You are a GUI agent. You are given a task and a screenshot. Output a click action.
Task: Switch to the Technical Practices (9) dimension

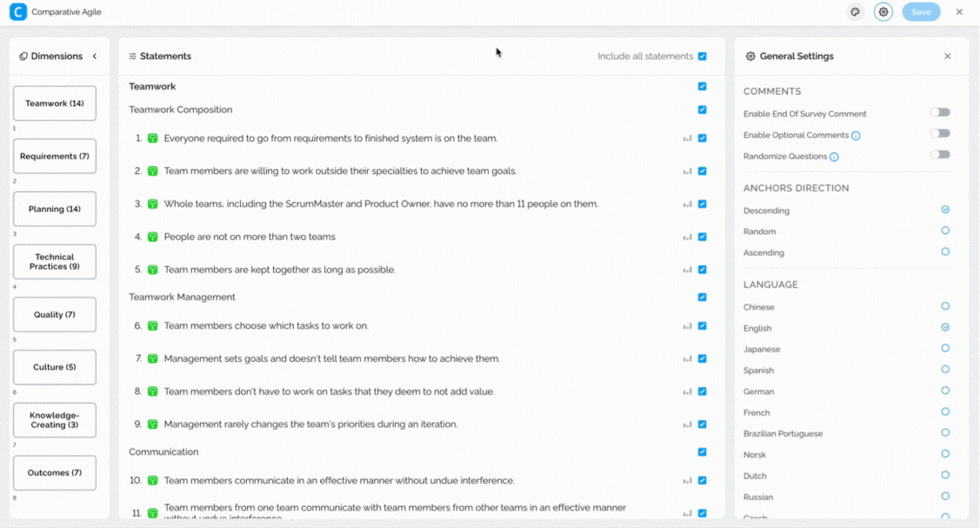click(x=55, y=262)
